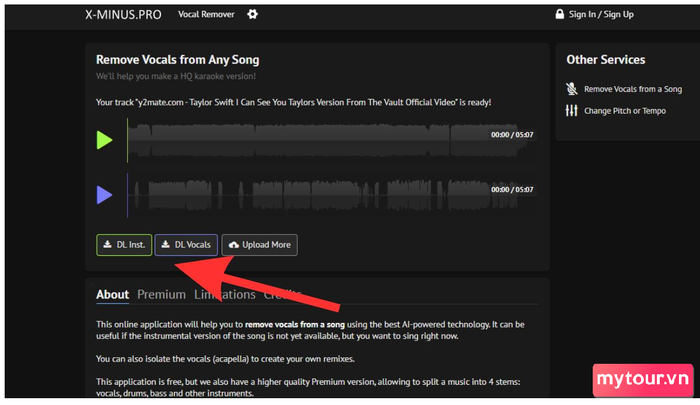
Task: Download vocals via DL Vocals button
Action: [x=186, y=245]
